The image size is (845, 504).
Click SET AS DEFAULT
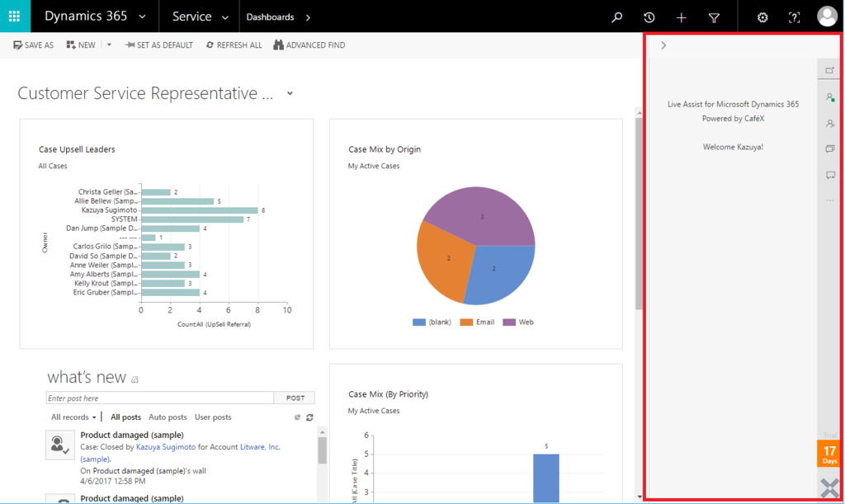159,45
